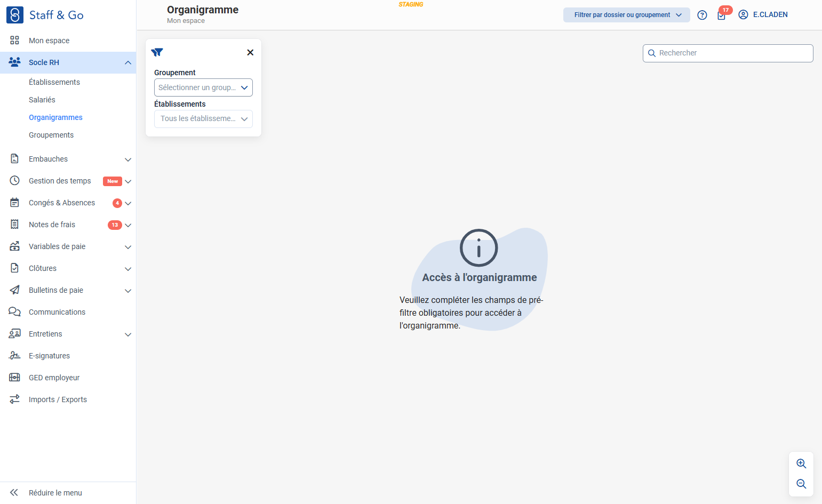822x504 pixels.
Task: Open Mon espace dashboard icon
Action: click(x=15, y=41)
